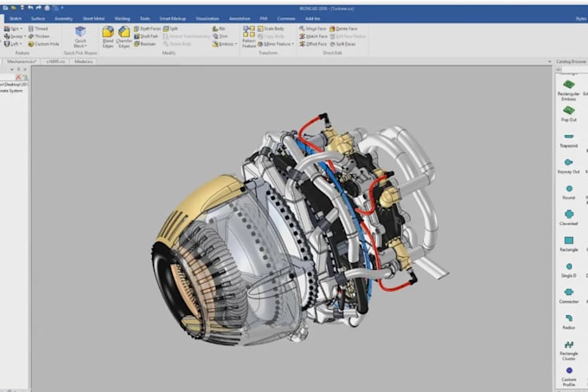Viewport: 588px width, 392px height.
Task: Switch to the s16895.ics document tab
Action: tap(56, 61)
